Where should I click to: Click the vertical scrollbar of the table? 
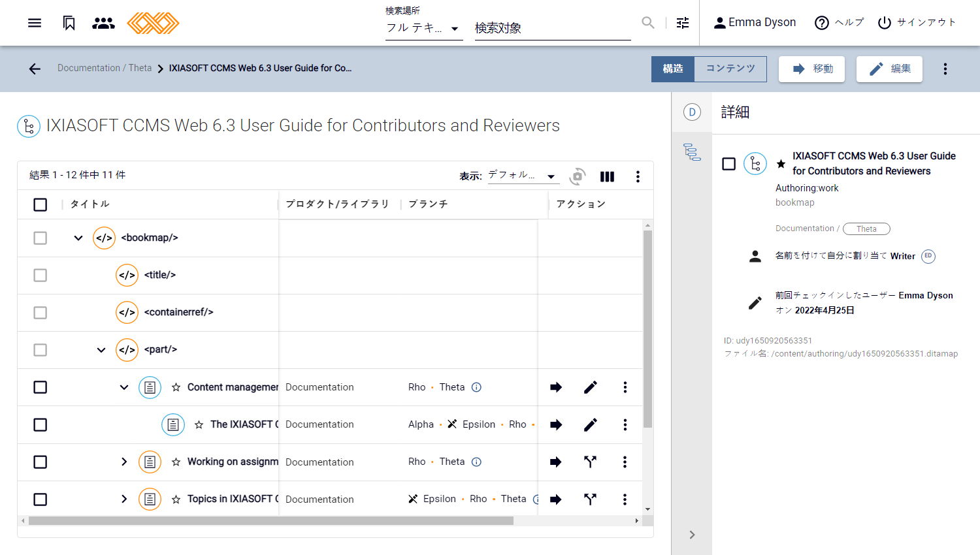(x=648, y=328)
